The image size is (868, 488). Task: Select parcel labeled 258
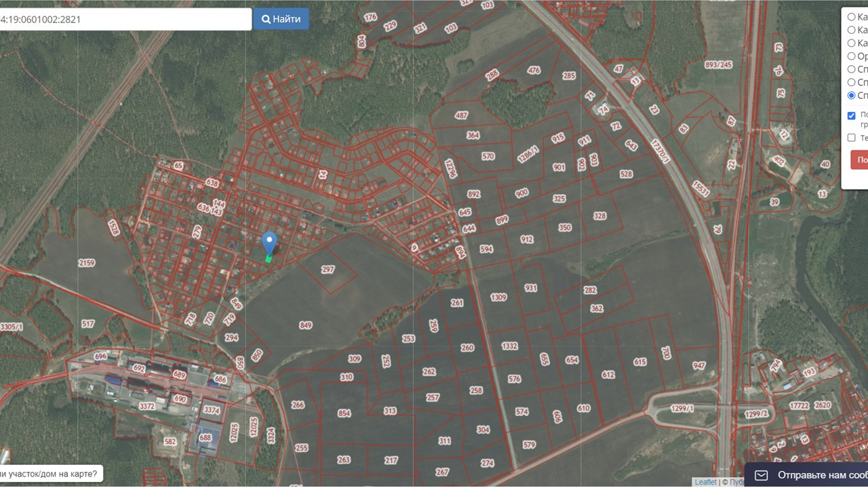click(476, 391)
